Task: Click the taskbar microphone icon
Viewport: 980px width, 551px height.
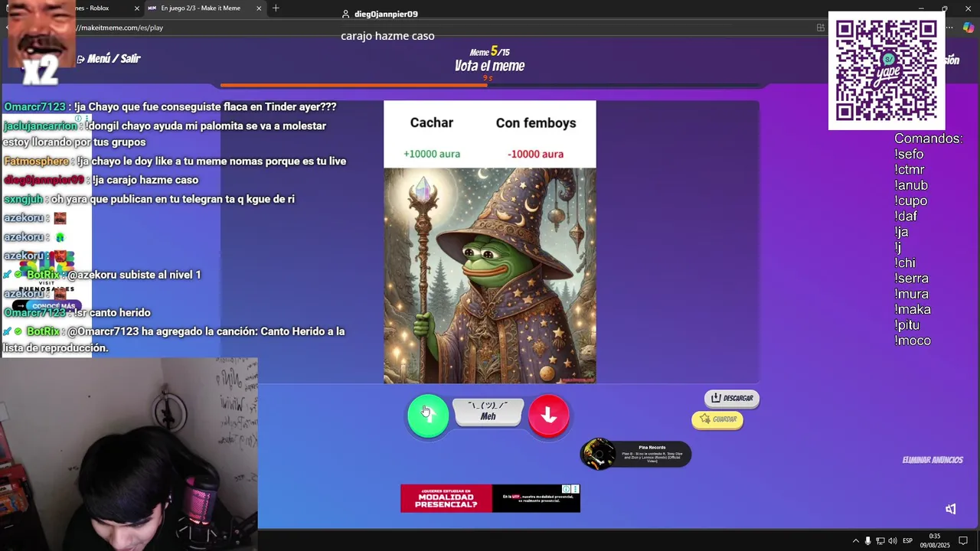Action: click(867, 541)
